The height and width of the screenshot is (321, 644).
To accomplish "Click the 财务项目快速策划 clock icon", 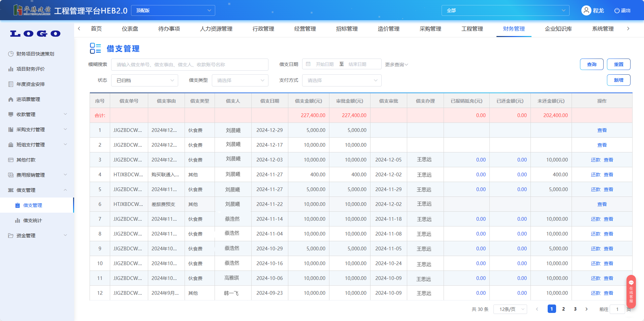I will (x=11, y=54).
